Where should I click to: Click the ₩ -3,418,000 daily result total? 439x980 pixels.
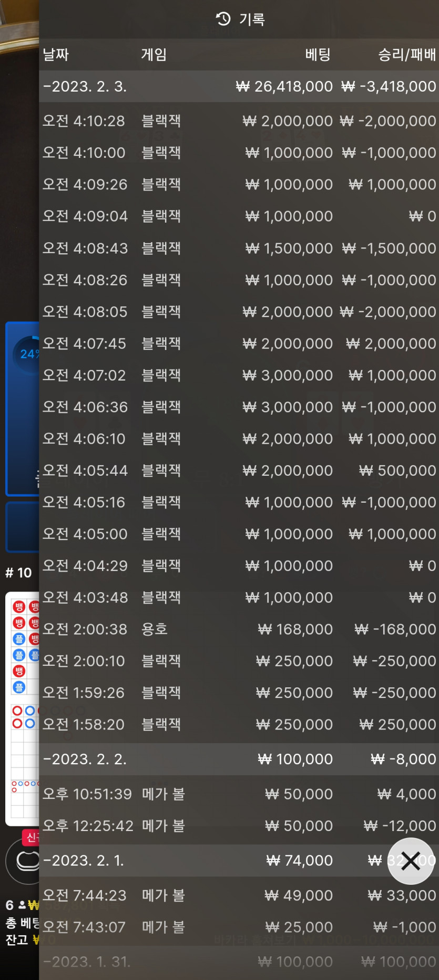click(x=389, y=86)
